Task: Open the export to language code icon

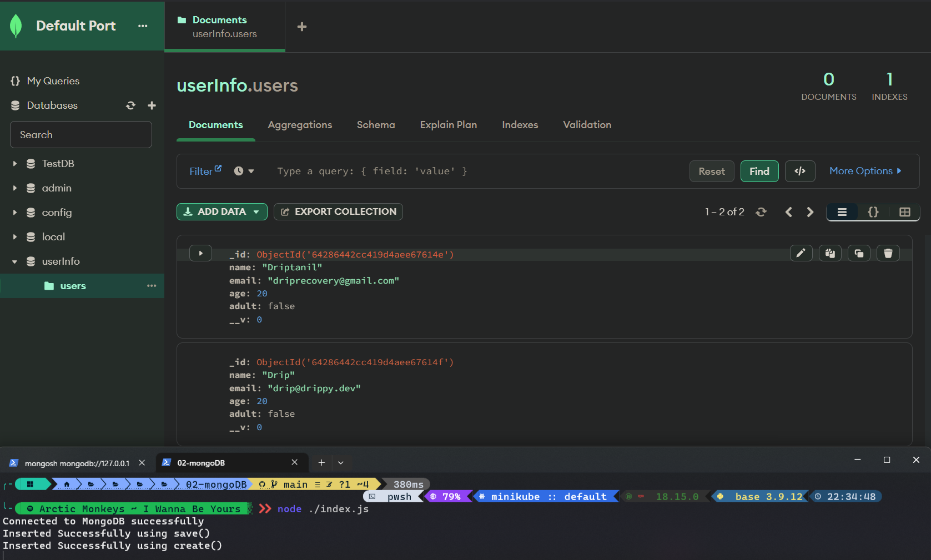Action: point(799,171)
